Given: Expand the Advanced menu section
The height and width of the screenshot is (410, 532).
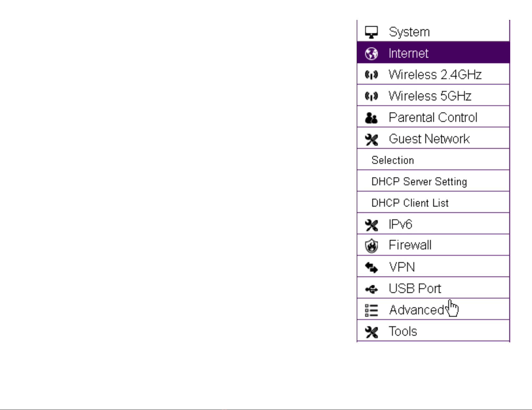Looking at the screenshot, I should (433, 309).
